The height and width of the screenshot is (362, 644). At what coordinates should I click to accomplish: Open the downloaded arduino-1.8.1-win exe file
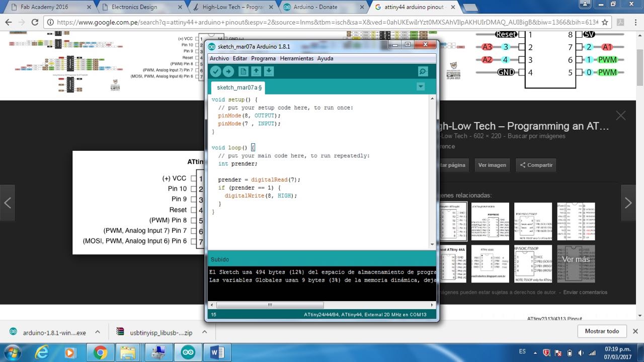click(x=47, y=332)
